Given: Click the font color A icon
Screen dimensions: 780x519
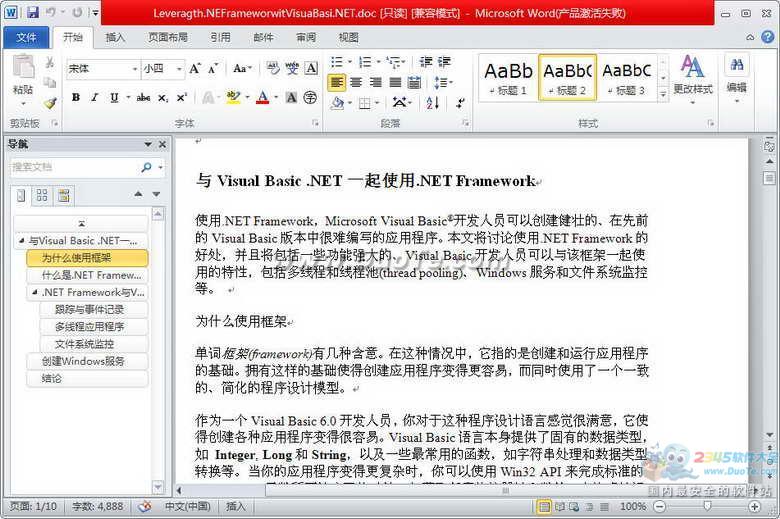Looking at the screenshot, I should click(x=262, y=98).
